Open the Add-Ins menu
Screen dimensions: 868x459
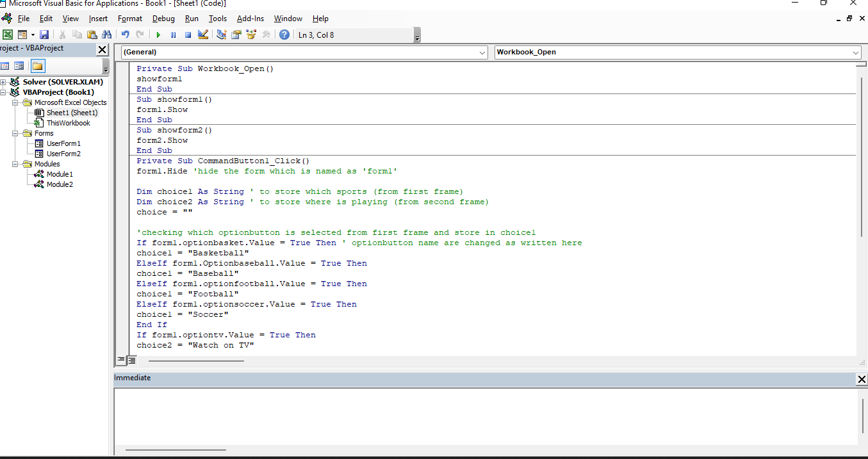(x=250, y=19)
